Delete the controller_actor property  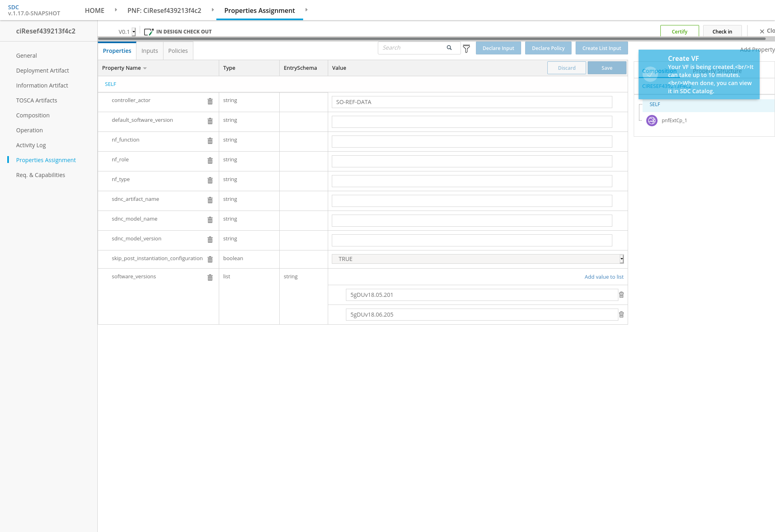[x=210, y=102]
